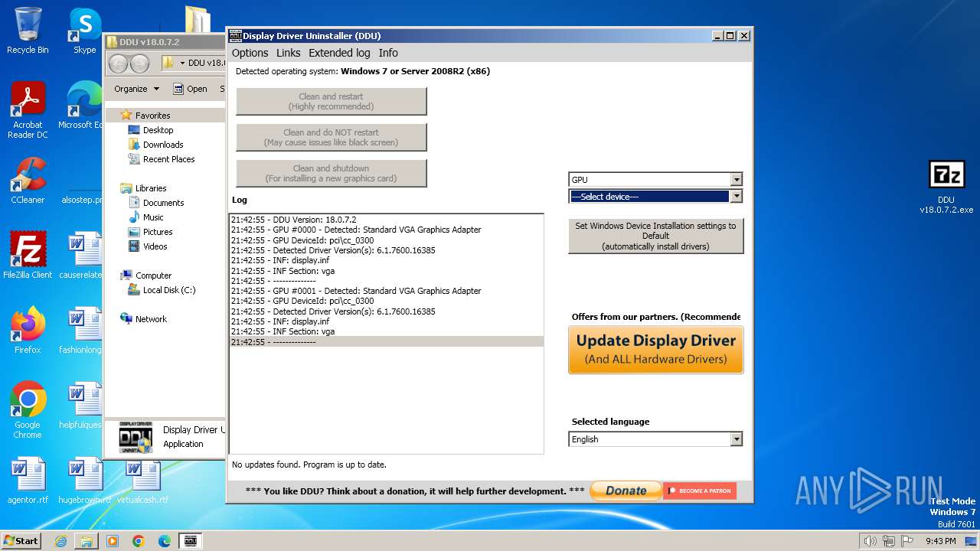The width and height of the screenshot is (980, 551).
Task: Click the volume speaker tray icon
Action: click(x=870, y=541)
